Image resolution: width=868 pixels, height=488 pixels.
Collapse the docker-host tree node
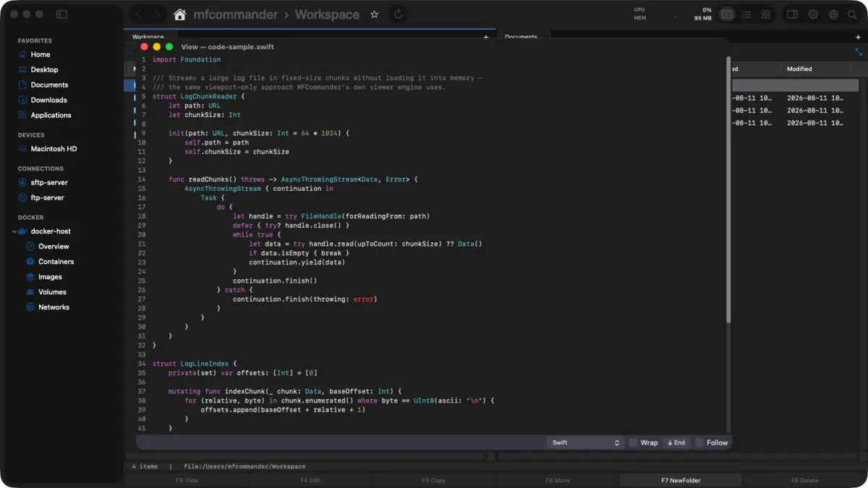[14, 231]
